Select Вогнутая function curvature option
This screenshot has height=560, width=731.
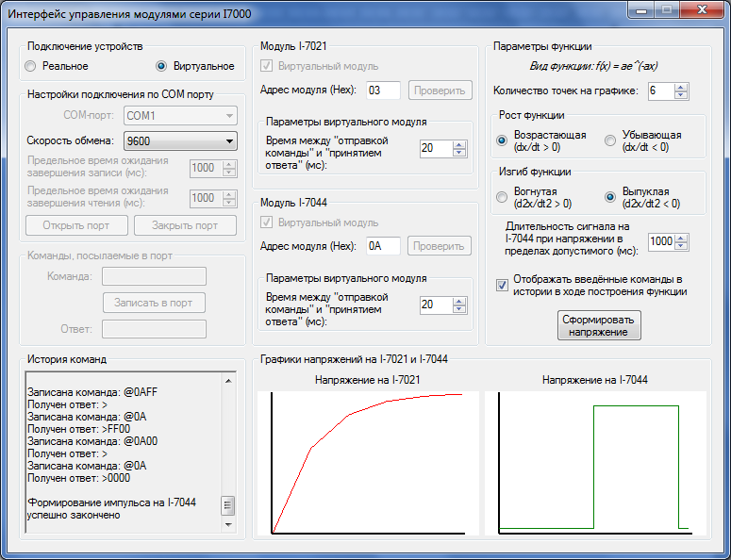point(502,197)
